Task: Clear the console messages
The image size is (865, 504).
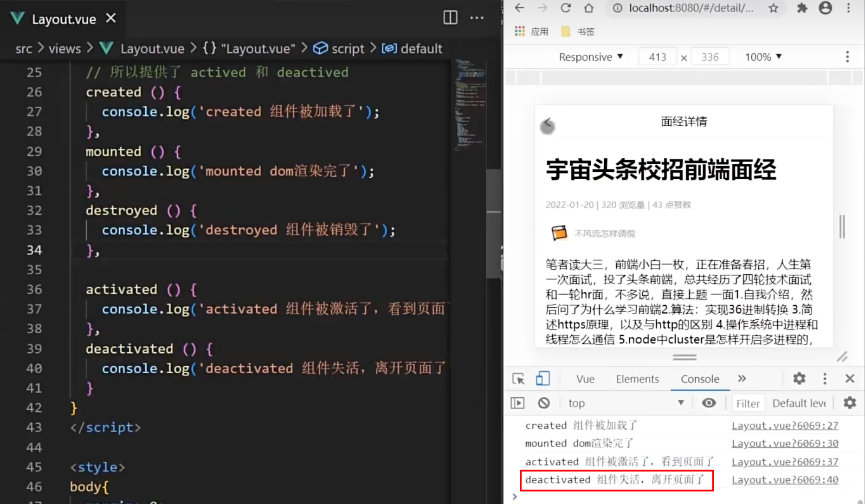Action: (544, 402)
